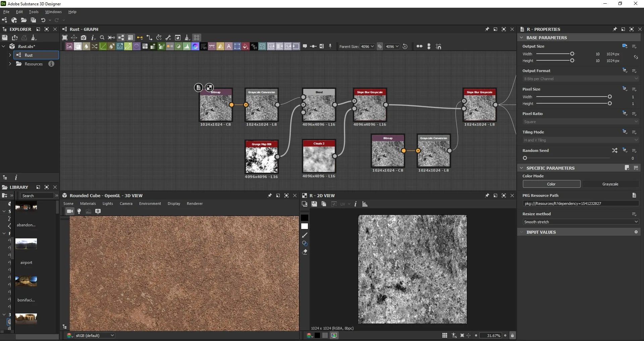Open the Windows menu
644x341 pixels.
click(53, 12)
